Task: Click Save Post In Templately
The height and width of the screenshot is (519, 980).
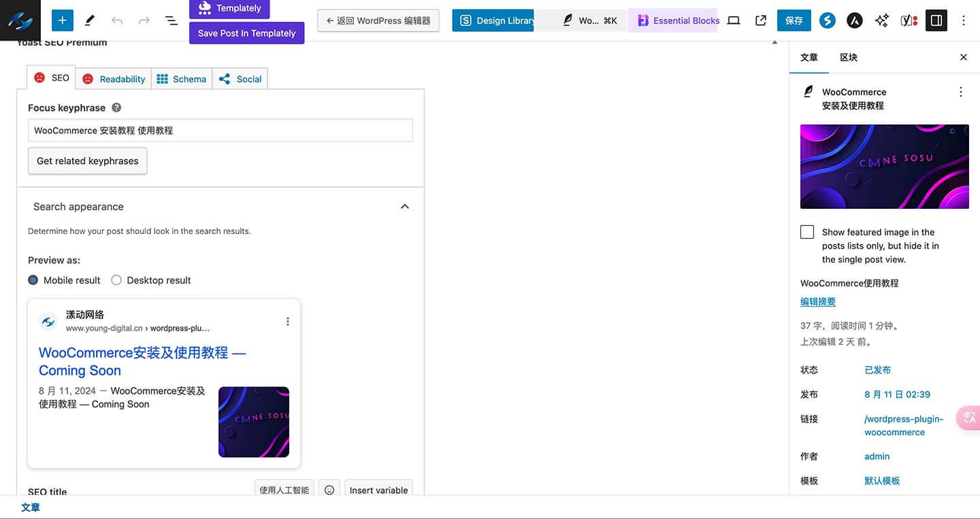Action: (x=246, y=33)
